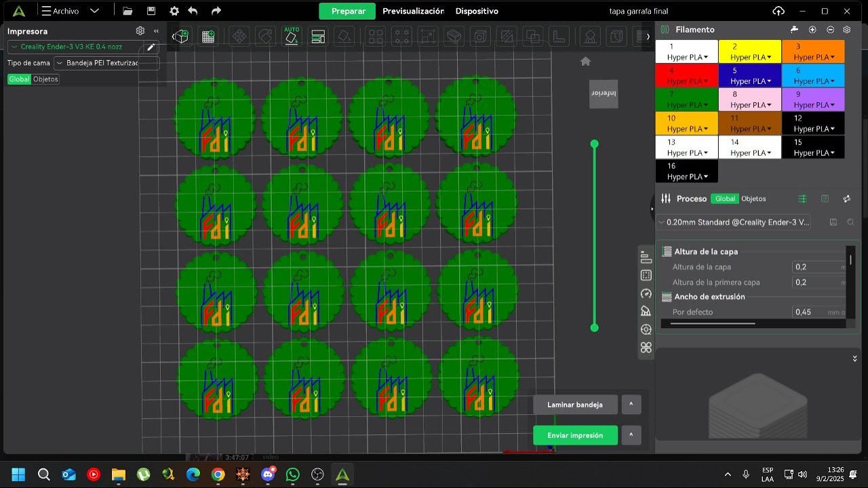Redo the last undone action

tap(216, 11)
